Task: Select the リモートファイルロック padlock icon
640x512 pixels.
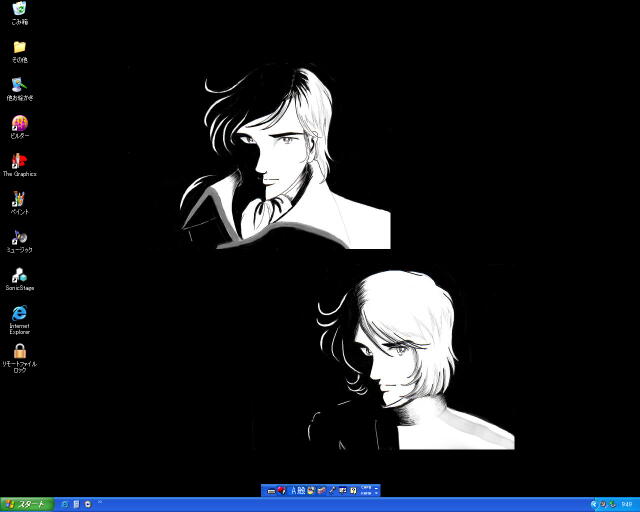Action: pos(20,358)
